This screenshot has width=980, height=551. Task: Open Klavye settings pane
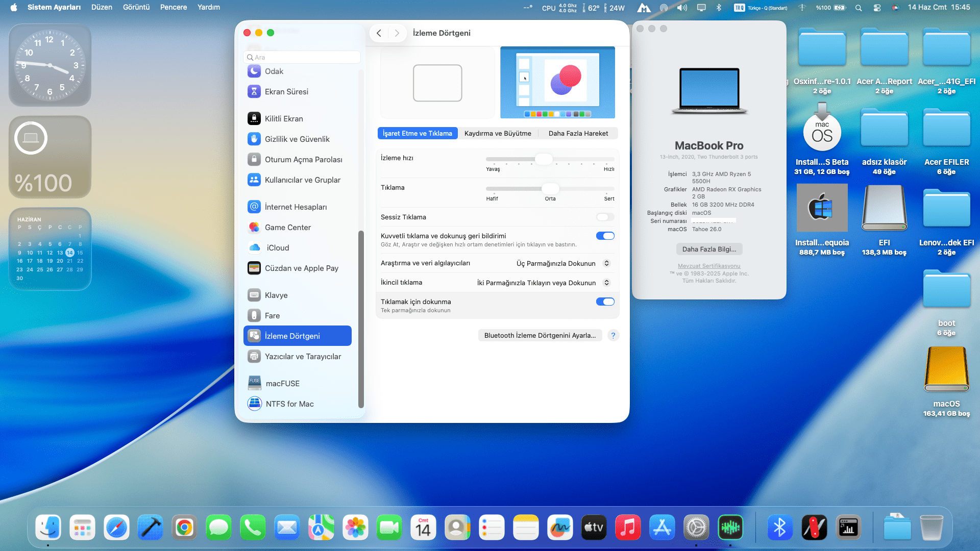click(x=276, y=295)
